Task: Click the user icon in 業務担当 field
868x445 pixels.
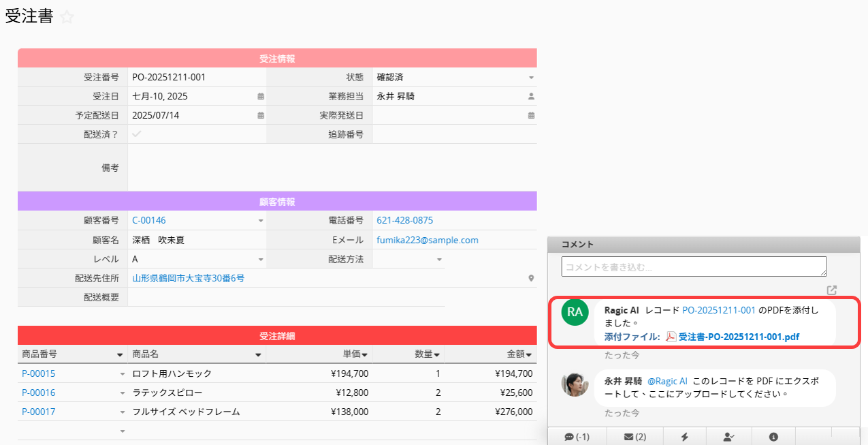Action: (x=531, y=97)
